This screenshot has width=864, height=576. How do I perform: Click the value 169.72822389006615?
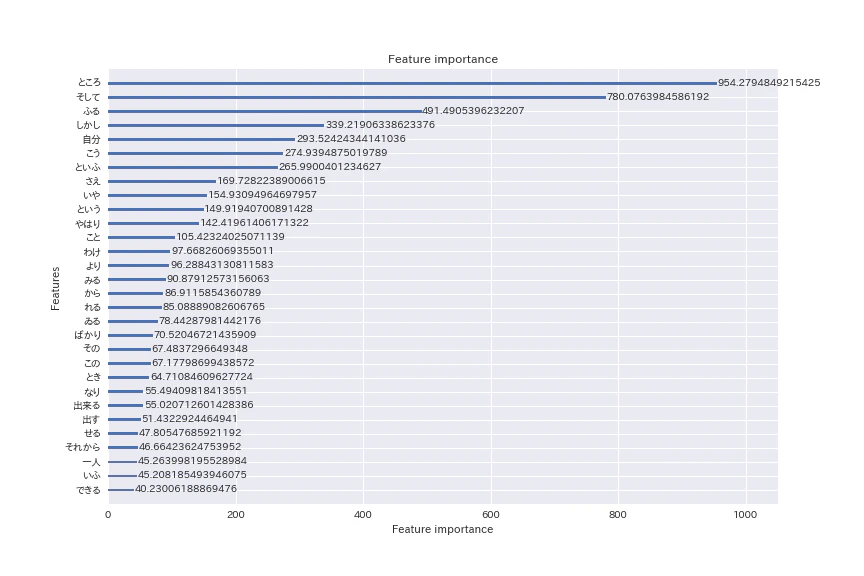tap(271, 181)
